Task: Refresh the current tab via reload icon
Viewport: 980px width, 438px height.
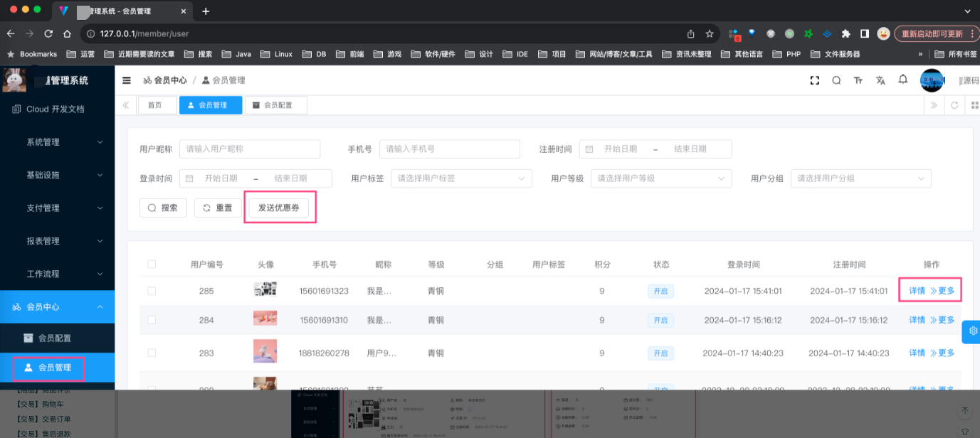Action: point(954,105)
